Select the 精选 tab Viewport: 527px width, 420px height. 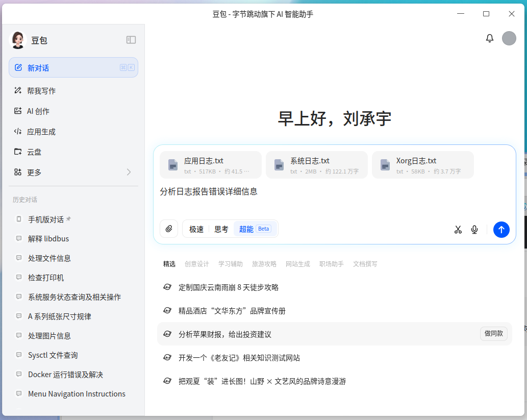pos(169,264)
